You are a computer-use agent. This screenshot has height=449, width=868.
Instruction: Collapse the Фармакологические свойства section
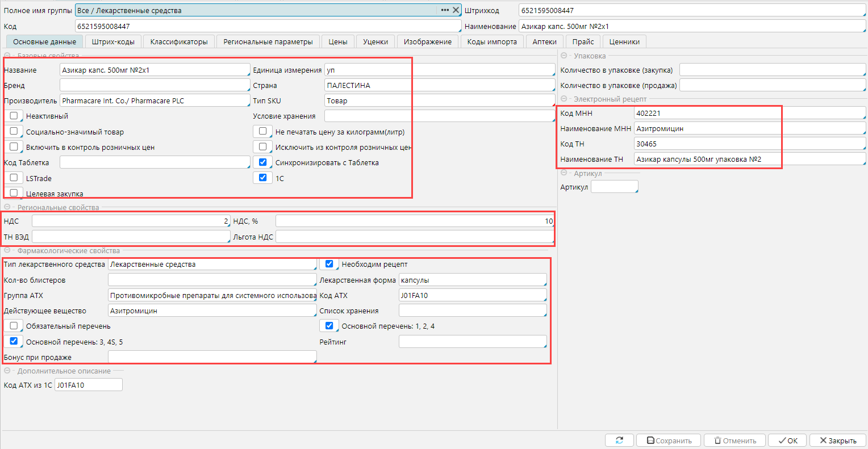[7, 251]
